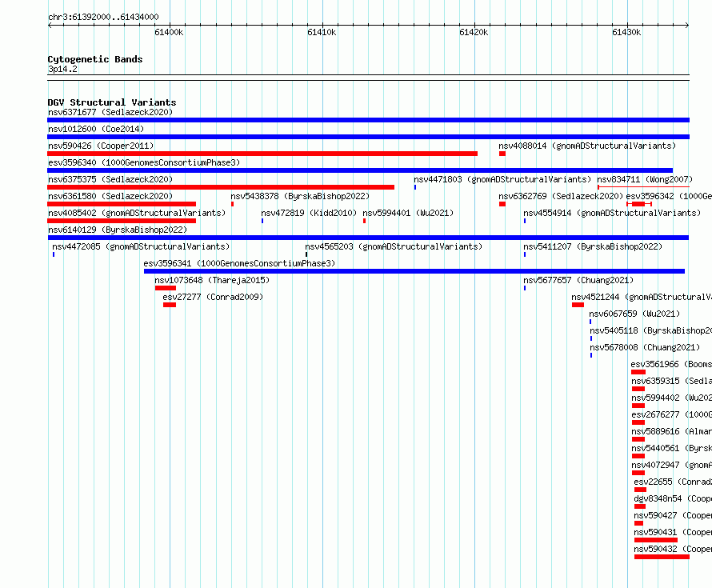Click the ruler's left arrow end
The width and height of the screenshot is (712, 588).
tap(50, 25)
